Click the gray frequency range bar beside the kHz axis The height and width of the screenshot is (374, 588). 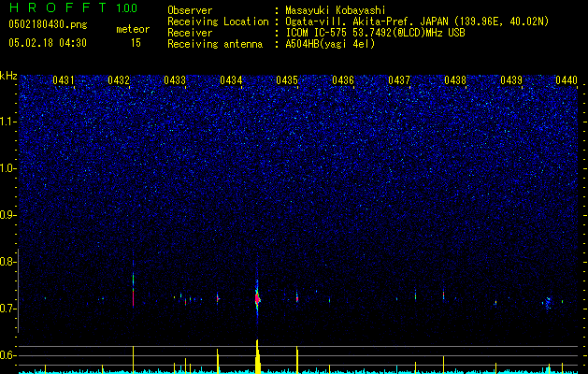click(x=18, y=291)
